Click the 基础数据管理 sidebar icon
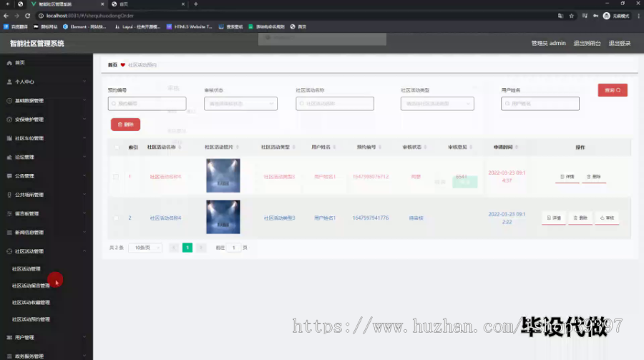Image resolution: width=644 pixels, height=360 pixels. pyautogui.click(x=9, y=101)
